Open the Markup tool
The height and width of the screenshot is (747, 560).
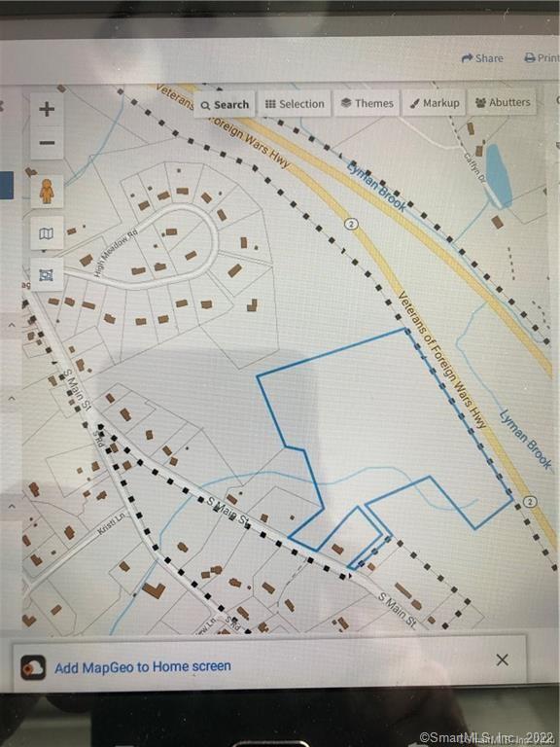click(x=434, y=102)
